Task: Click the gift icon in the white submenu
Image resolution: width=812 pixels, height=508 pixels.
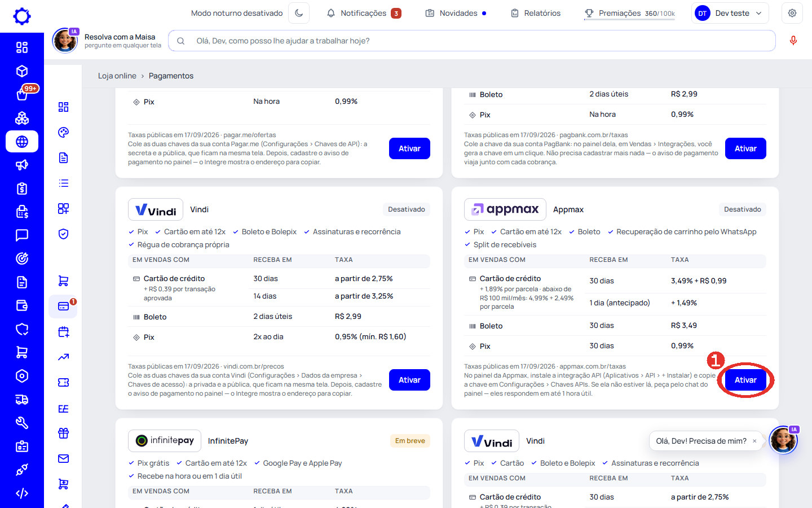Action: click(x=64, y=433)
